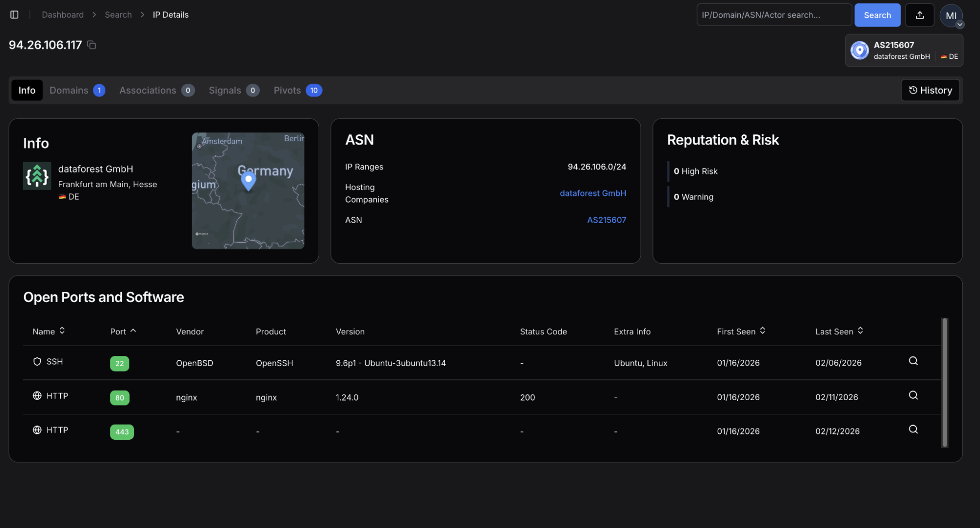Open the MI user avatar menu
980x528 pixels.
pos(951,16)
